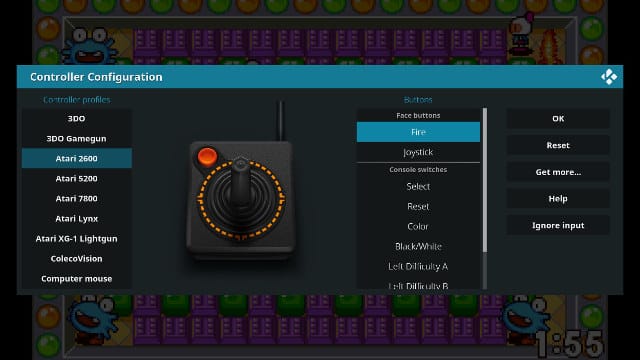Click the joystick stick in controller image
This screenshot has width=640, height=360.
pyautogui.click(x=241, y=182)
